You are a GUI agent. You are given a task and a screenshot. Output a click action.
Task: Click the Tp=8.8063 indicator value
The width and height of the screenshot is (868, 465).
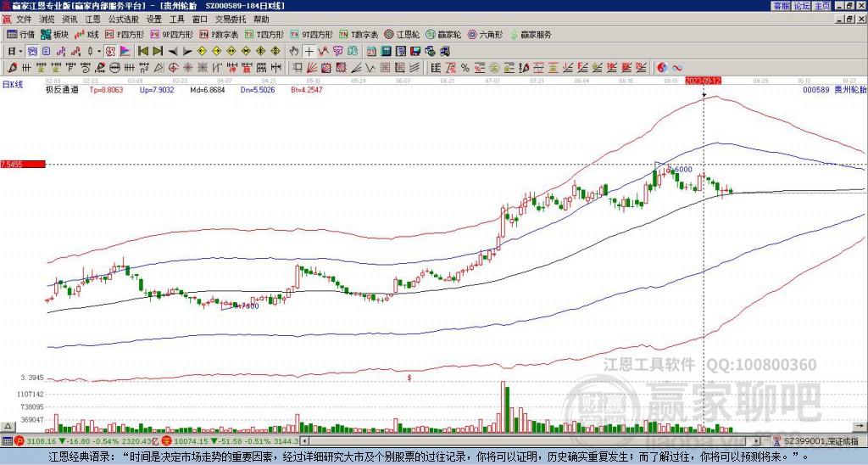(106, 90)
